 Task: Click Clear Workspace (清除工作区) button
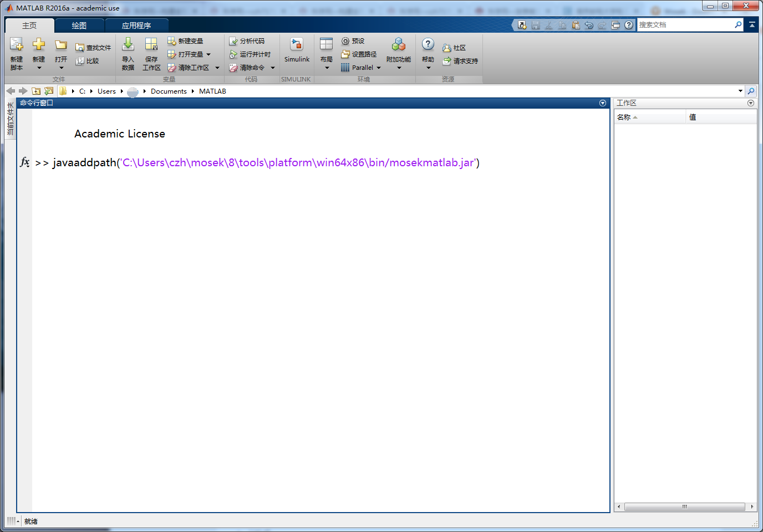click(189, 68)
